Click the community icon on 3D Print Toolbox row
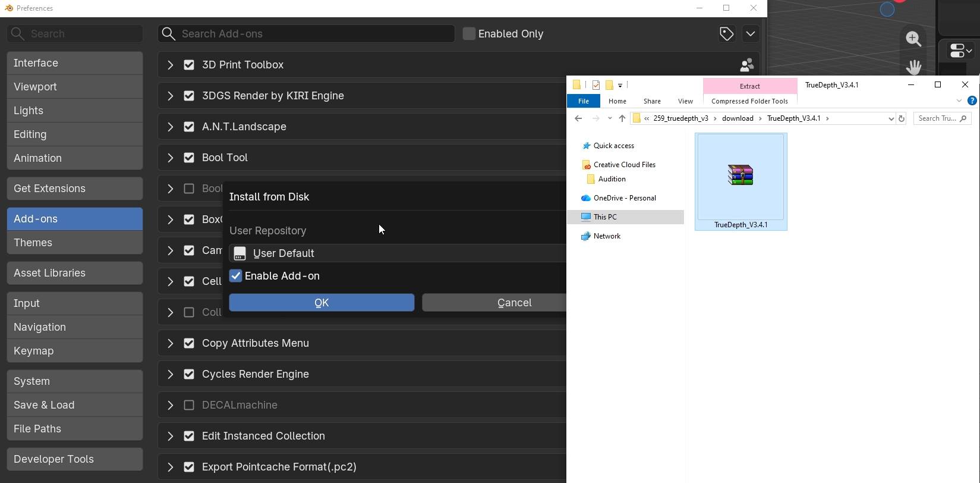Screen dimensions: 980x483 [x=746, y=65]
